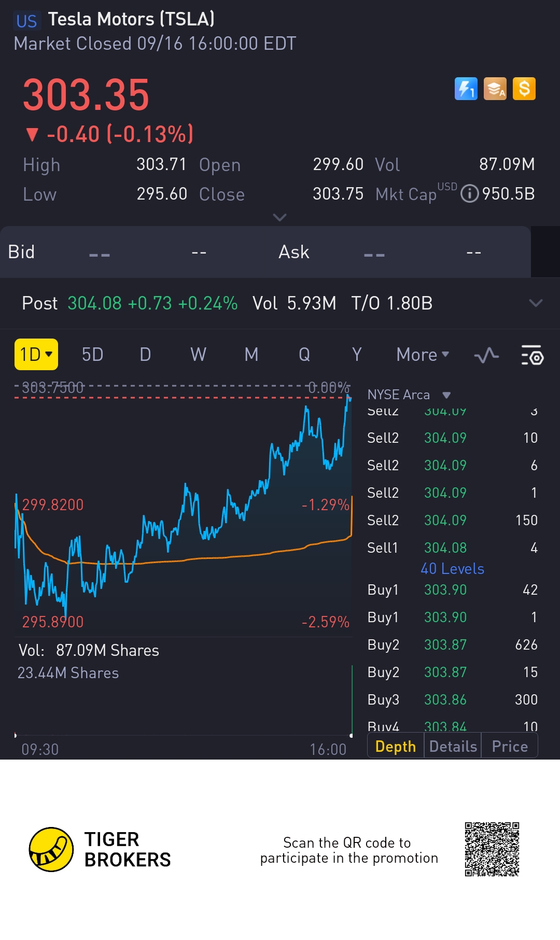
Task: Expand more quote details chevron
Action: pos(279,217)
